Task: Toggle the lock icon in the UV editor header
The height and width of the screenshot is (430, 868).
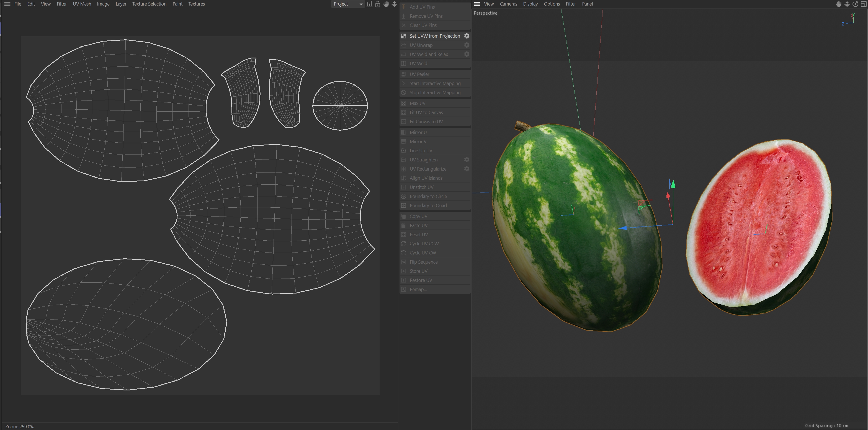Action: point(378,4)
